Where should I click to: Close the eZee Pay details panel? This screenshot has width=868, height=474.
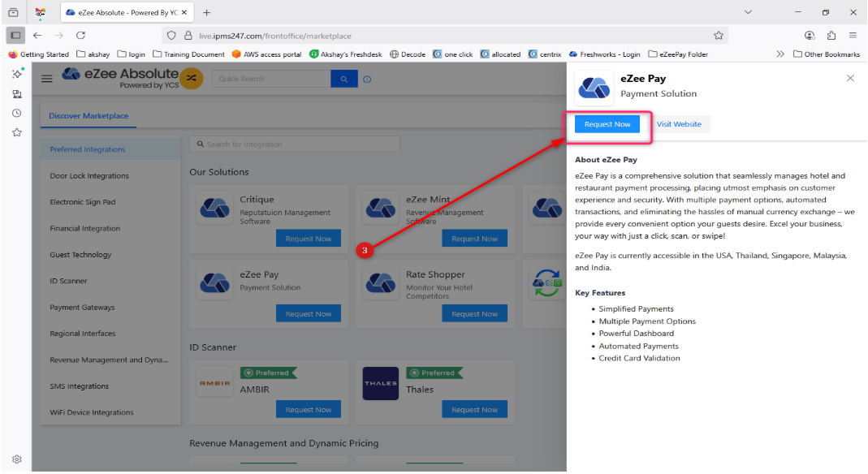click(850, 78)
